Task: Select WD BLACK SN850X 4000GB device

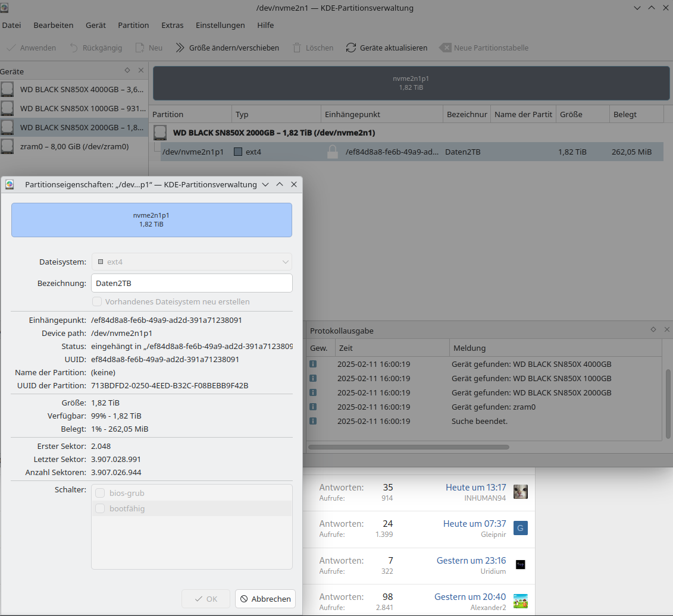Action: point(74,90)
